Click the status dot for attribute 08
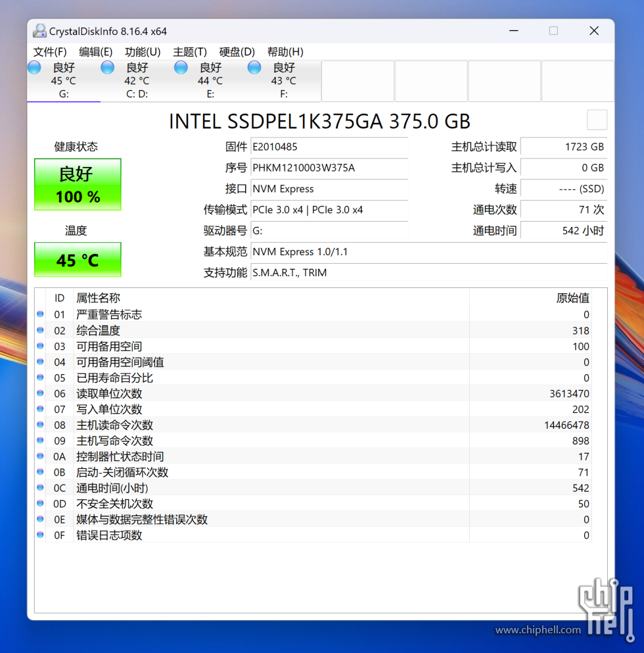The height and width of the screenshot is (653, 644). (x=40, y=424)
